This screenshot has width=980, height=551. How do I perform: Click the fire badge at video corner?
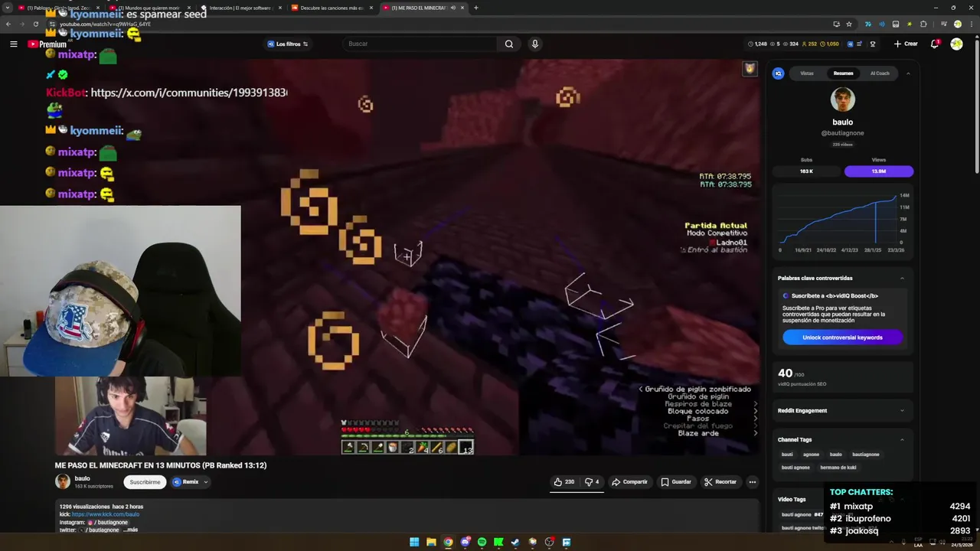(x=750, y=69)
